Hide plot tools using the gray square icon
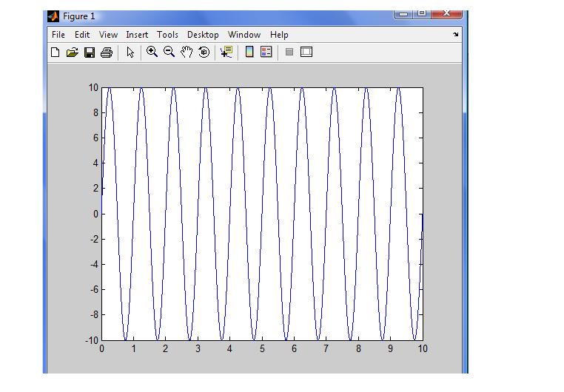The image size is (564, 392). (x=289, y=52)
